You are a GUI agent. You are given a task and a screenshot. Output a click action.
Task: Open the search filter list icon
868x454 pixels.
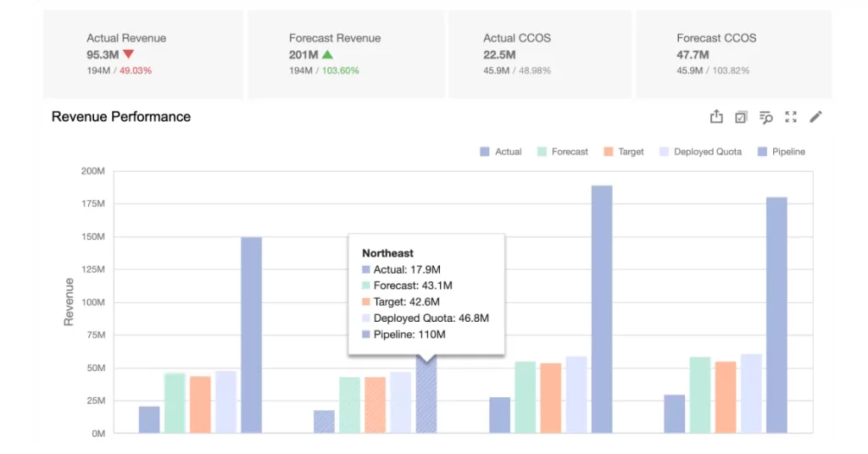point(766,117)
